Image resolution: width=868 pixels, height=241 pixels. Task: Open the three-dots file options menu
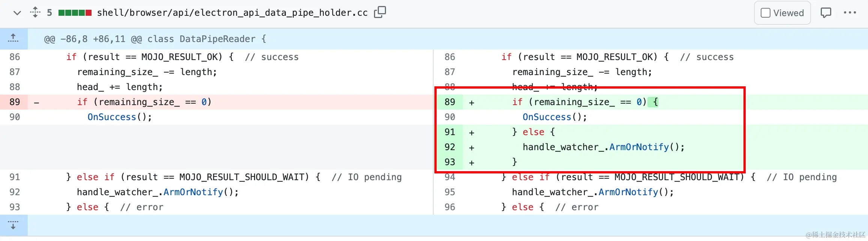coord(850,12)
